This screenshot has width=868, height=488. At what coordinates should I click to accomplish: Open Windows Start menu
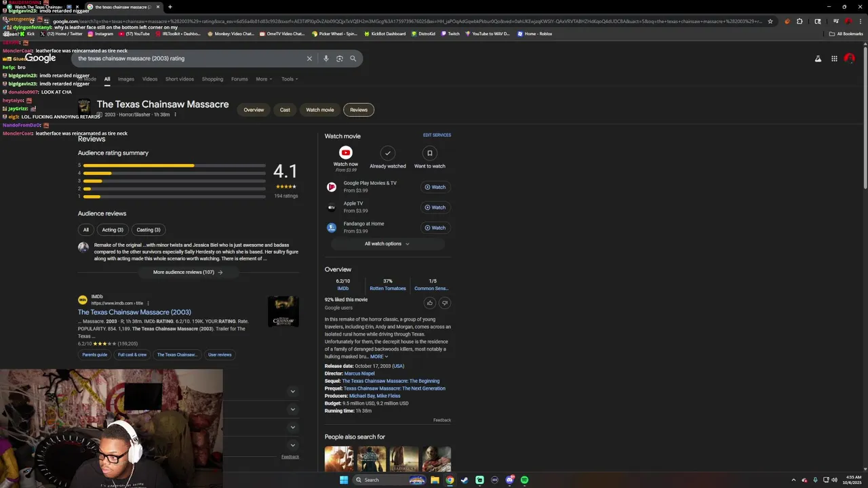click(x=344, y=480)
